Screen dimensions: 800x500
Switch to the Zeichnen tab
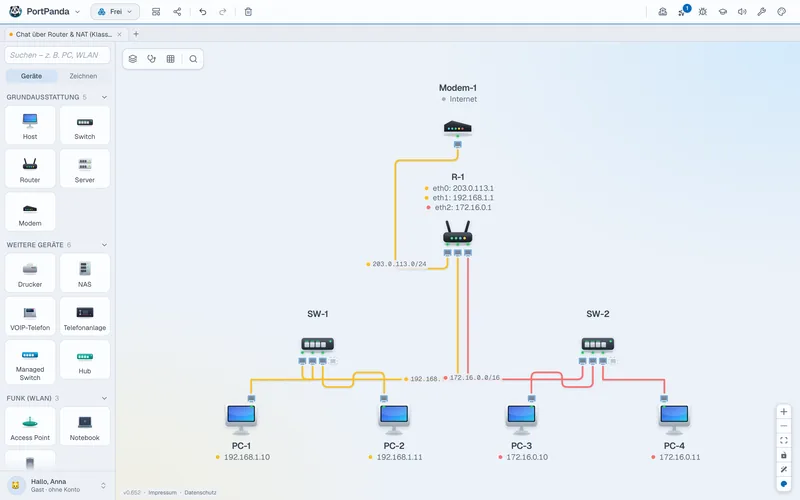tap(83, 76)
